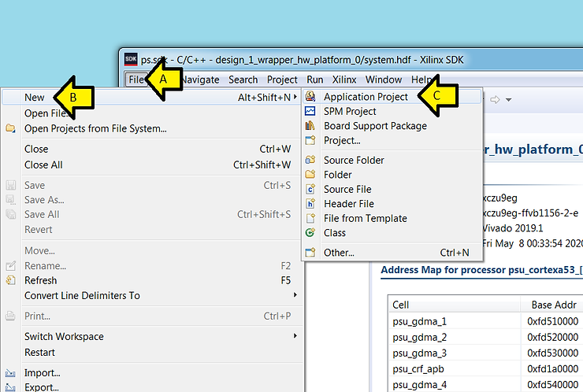Click the Application Project icon in submenu
The image size is (583, 392).
coord(310,97)
